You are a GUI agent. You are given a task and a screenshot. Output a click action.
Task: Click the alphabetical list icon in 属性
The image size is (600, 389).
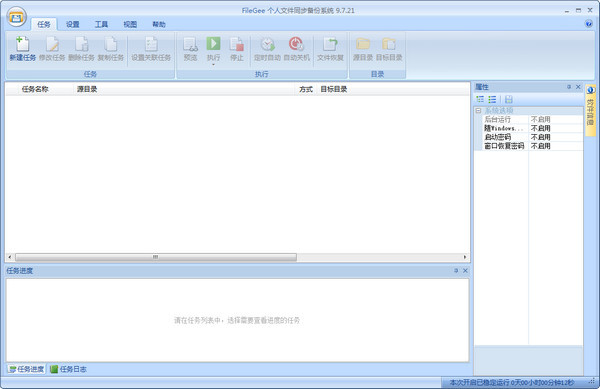(492, 99)
